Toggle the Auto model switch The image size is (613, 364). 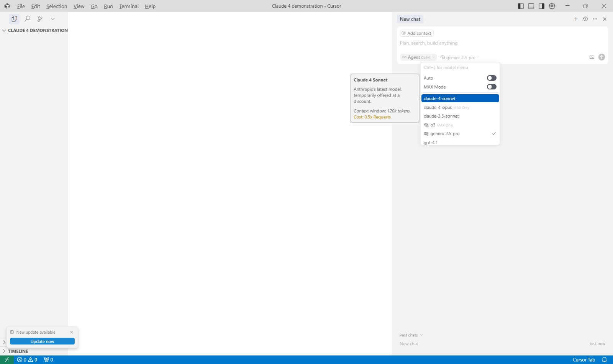[492, 78]
